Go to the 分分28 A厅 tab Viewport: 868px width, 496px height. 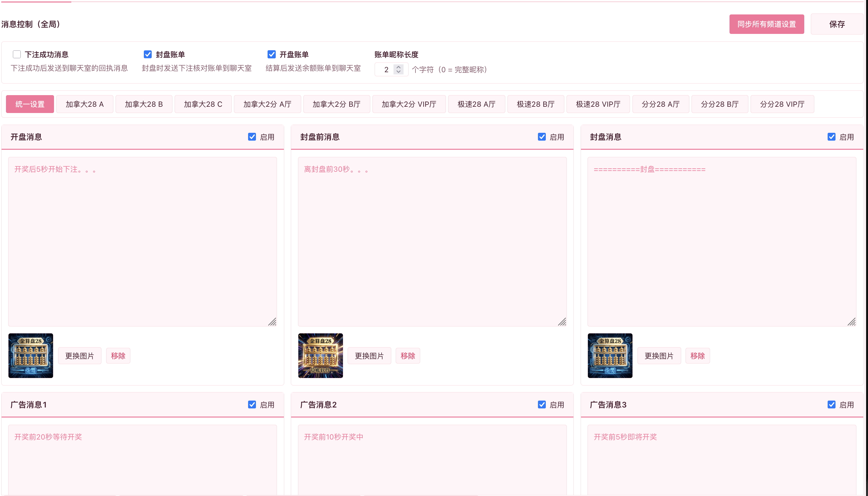pos(661,104)
